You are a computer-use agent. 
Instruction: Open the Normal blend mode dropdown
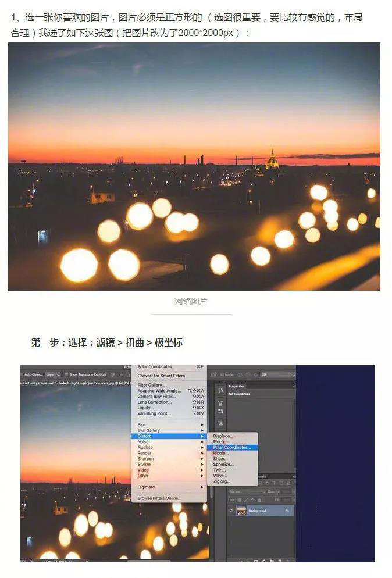point(247,491)
